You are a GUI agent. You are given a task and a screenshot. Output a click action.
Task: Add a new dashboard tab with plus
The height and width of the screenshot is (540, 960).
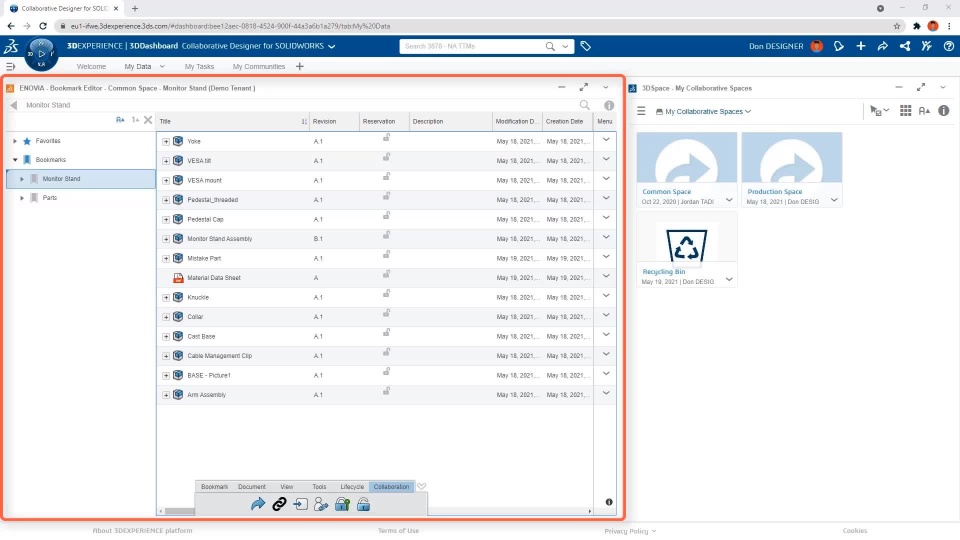coord(299,66)
